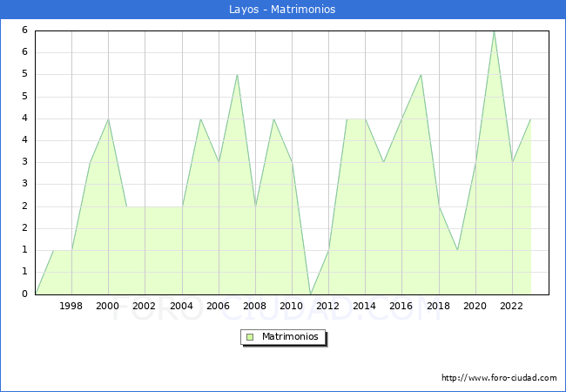Click the final 2023 data point
The width and height of the screenshot is (566, 392).
click(x=530, y=118)
